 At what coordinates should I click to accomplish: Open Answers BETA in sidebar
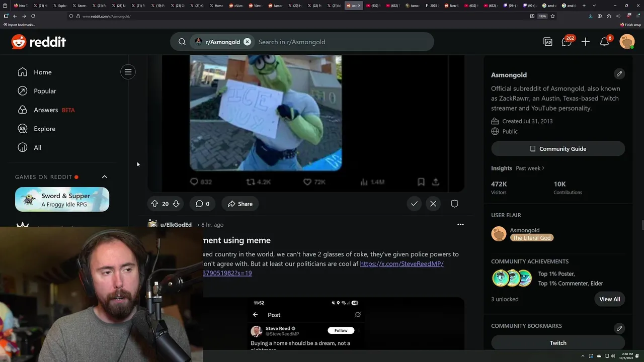(x=46, y=110)
